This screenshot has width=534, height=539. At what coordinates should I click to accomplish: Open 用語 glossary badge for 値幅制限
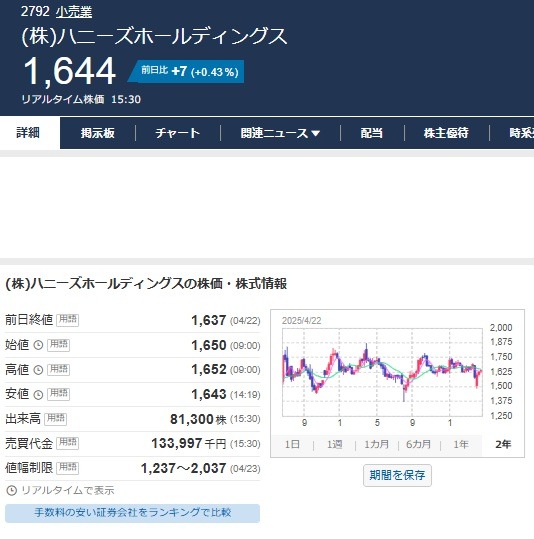(67, 468)
